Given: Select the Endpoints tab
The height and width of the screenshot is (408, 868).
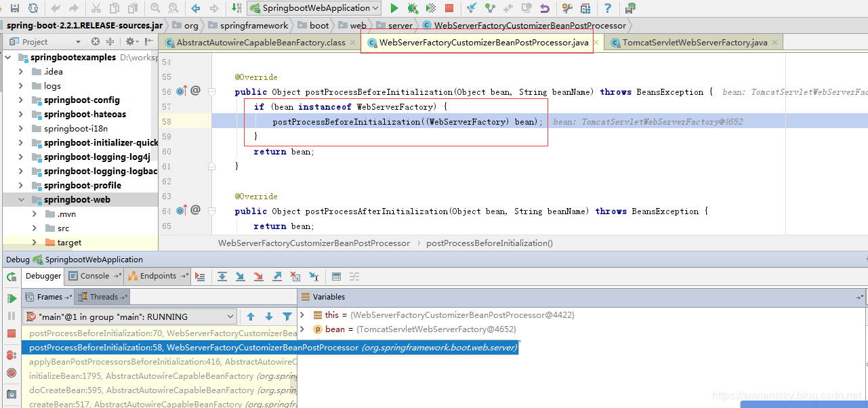Looking at the screenshot, I should (159, 277).
